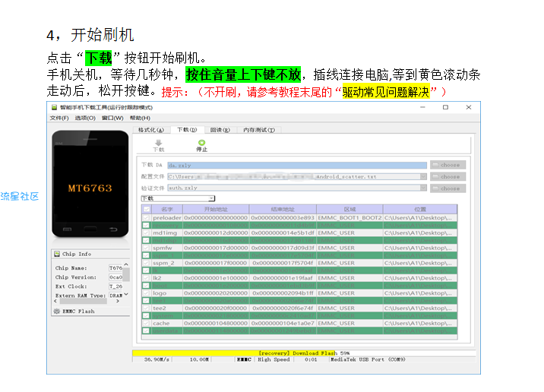The image size is (544, 392).
Task: Click the 36.90M/s speed status entry
Action: point(157,360)
